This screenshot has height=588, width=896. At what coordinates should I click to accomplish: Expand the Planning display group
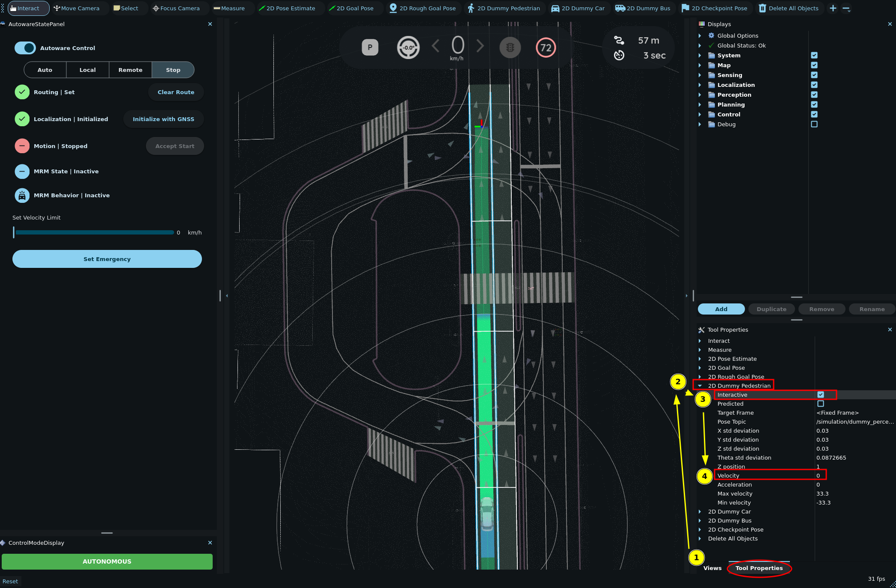[700, 104]
